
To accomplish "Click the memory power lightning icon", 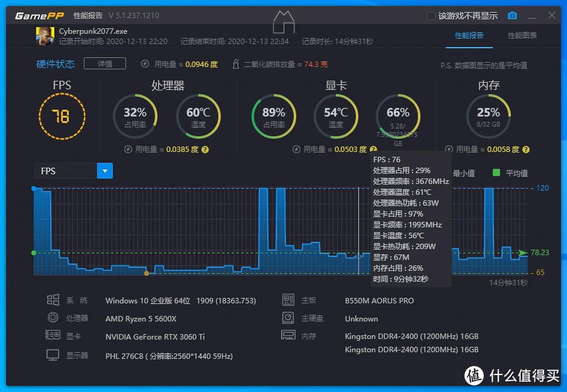I will click(449, 149).
